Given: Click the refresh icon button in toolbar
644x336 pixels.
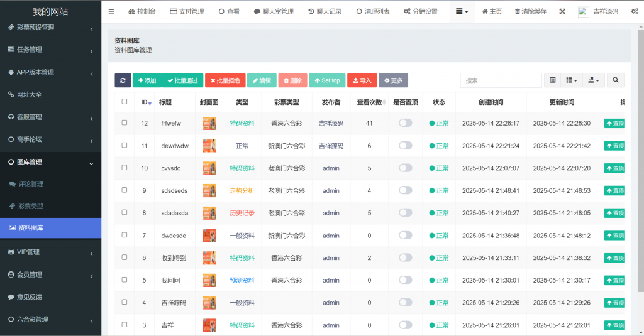Looking at the screenshot, I should (x=123, y=80).
